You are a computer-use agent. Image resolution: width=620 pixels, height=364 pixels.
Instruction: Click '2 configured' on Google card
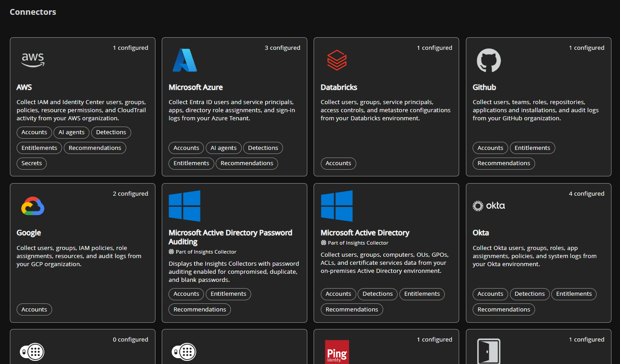click(x=130, y=193)
